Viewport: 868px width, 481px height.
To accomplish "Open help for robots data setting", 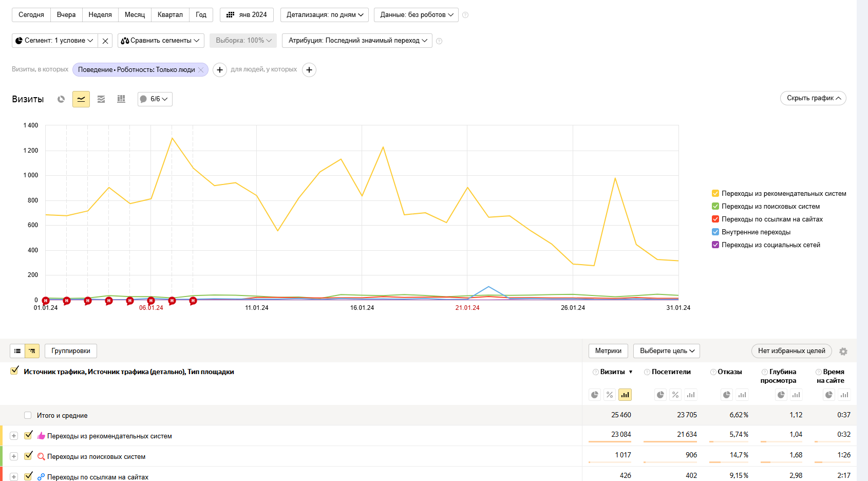I will (x=465, y=15).
